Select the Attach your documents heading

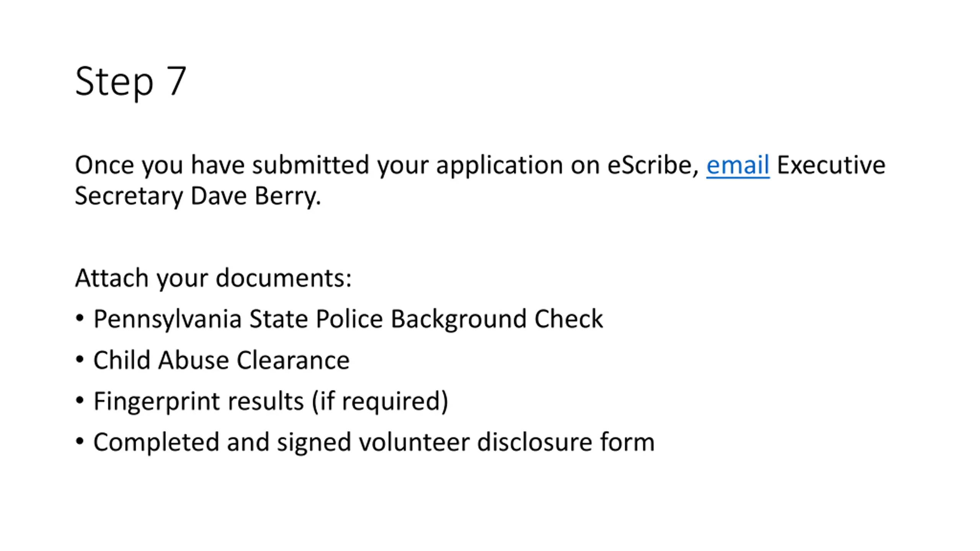click(213, 278)
